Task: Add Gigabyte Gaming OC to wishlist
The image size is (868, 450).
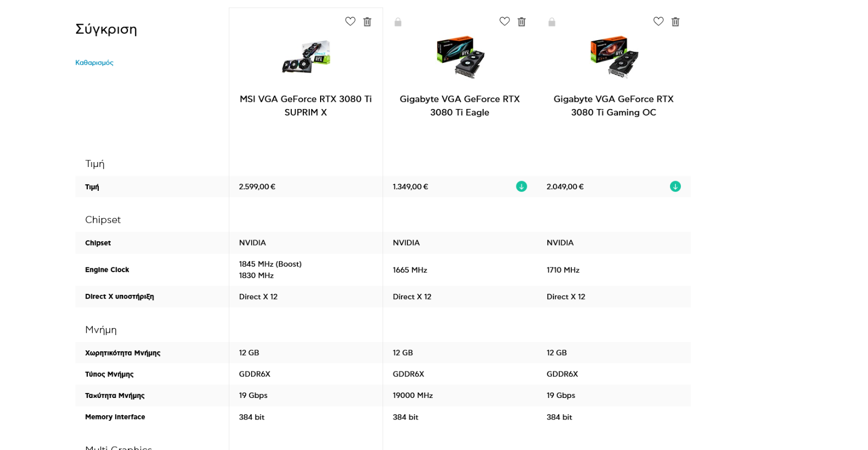Action: [x=659, y=22]
